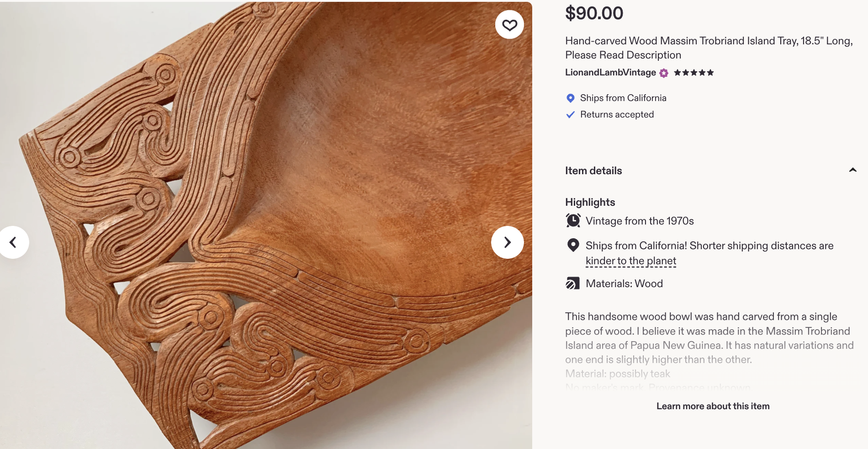The width and height of the screenshot is (868, 449).
Task: Show the previous product photo
Action: click(x=13, y=242)
